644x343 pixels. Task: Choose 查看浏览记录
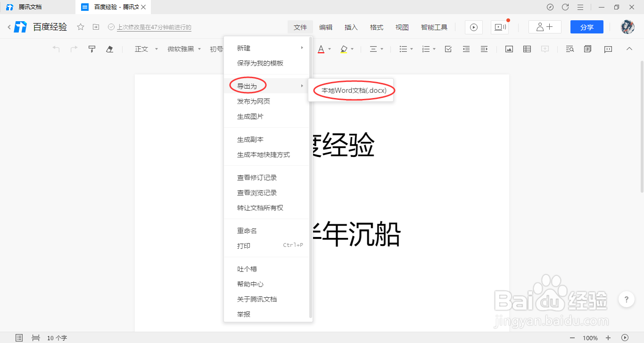tap(266, 193)
